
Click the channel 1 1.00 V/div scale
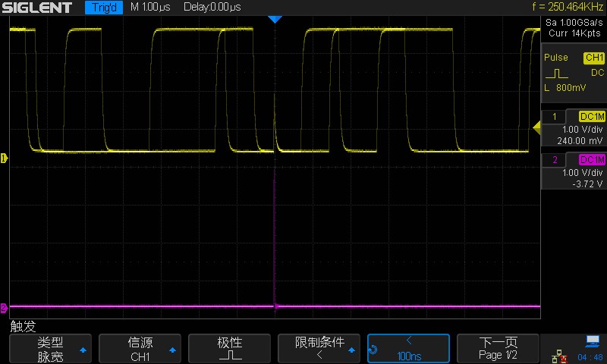coord(582,129)
